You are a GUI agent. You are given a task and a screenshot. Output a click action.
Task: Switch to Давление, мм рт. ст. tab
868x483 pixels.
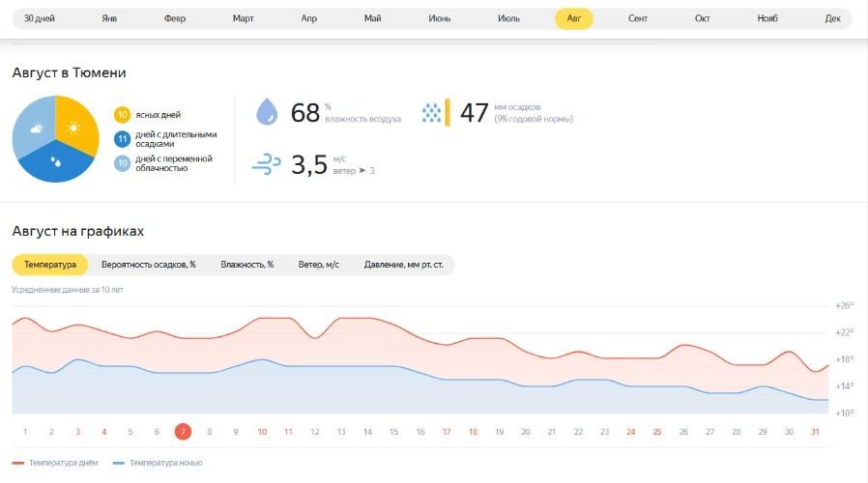(x=404, y=265)
